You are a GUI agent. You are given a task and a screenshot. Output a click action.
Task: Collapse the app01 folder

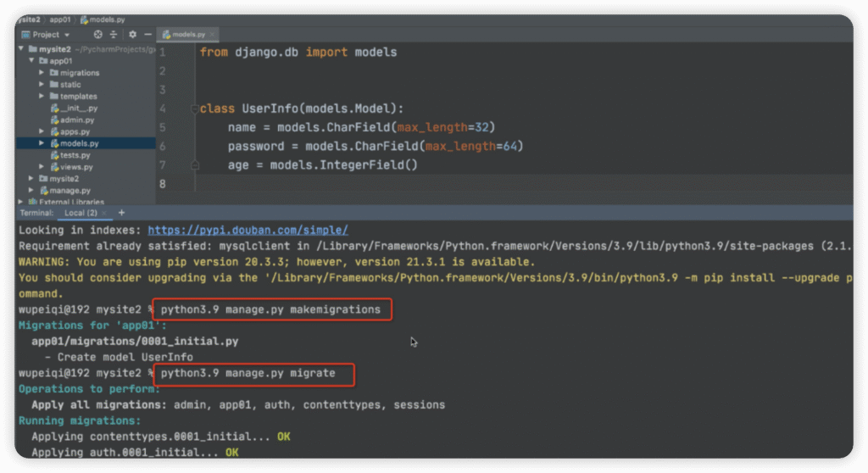[31, 61]
